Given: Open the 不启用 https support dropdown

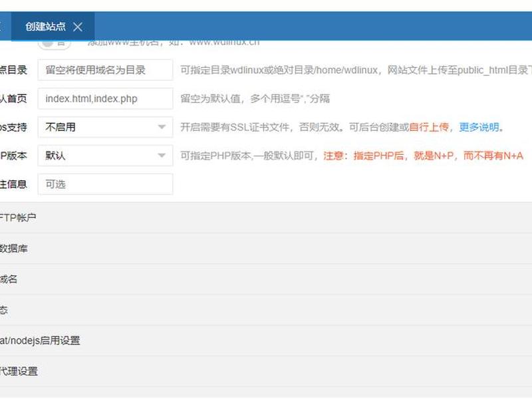Looking at the screenshot, I should click(x=105, y=127).
